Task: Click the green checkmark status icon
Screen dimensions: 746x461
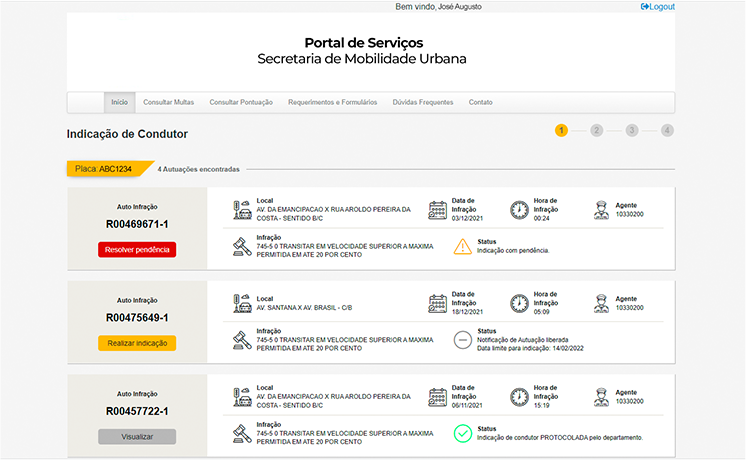Action: pyautogui.click(x=462, y=433)
